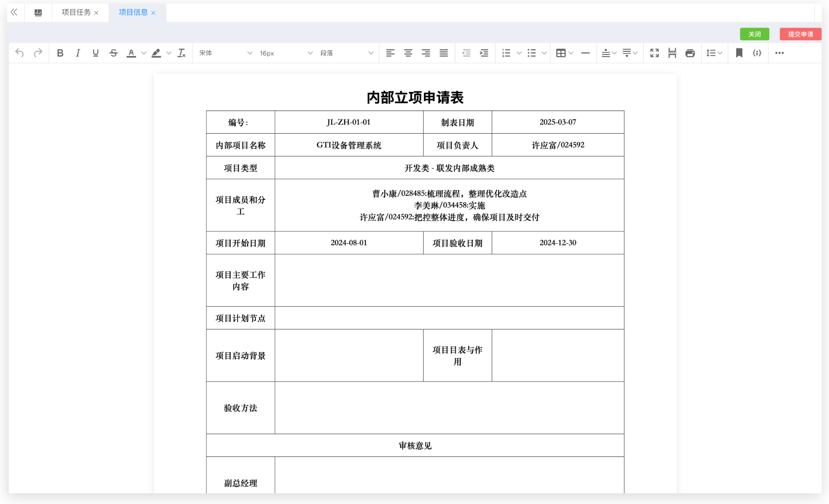Toggle underline formatting
The width and height of the screenshot is (829, 504).
click(x=96, y=53)
